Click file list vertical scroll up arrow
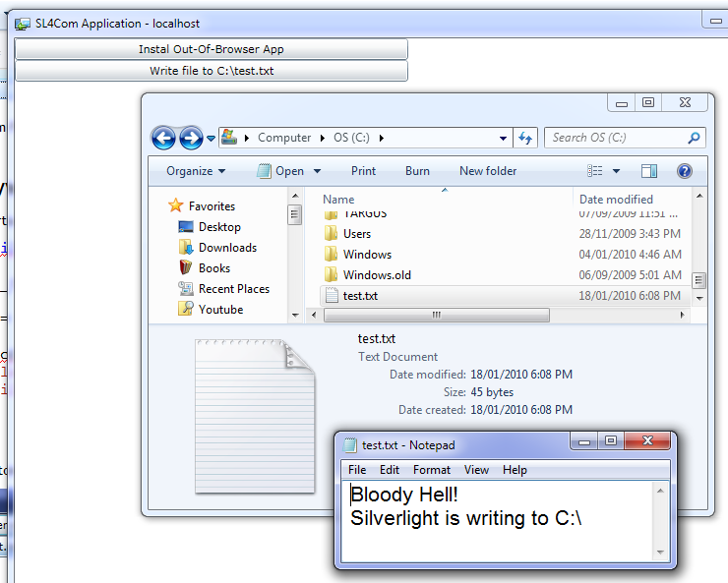The width and height of the screenshot is (728, 583). pos(699,197)
